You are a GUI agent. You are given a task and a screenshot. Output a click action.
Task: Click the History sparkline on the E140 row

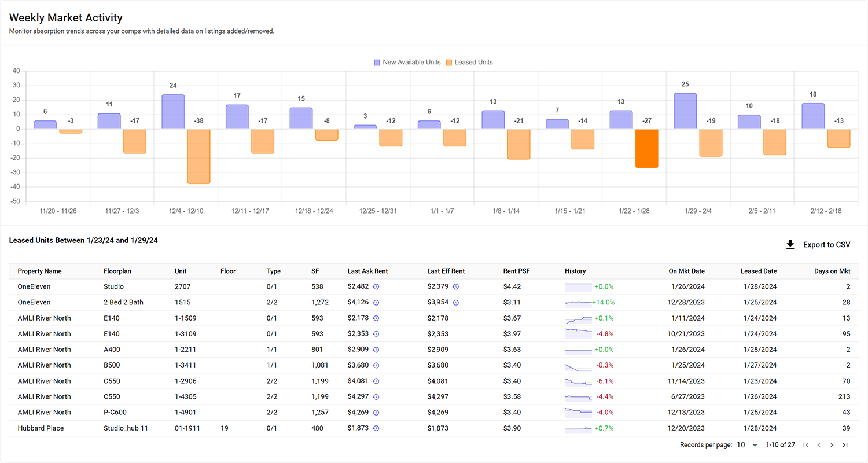pyautogui.click(x=578, y=318)
